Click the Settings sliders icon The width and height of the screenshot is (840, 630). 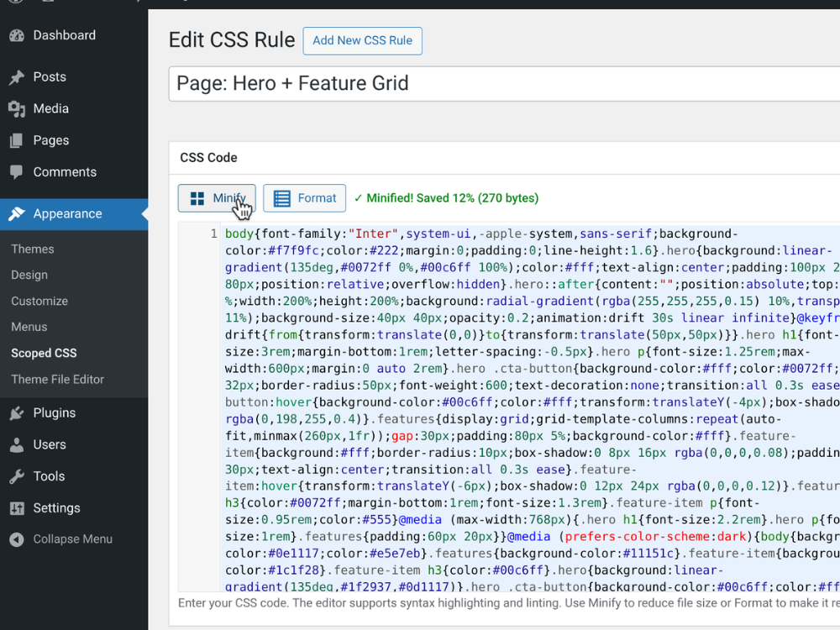pos(17,508)
